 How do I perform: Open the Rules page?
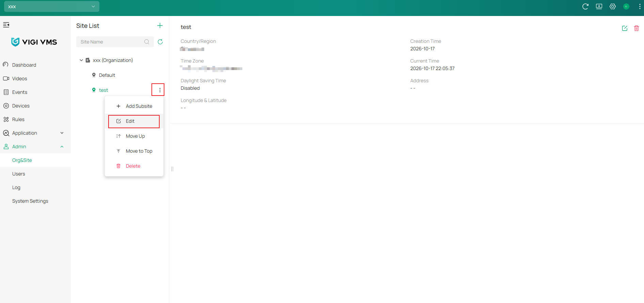35,119
